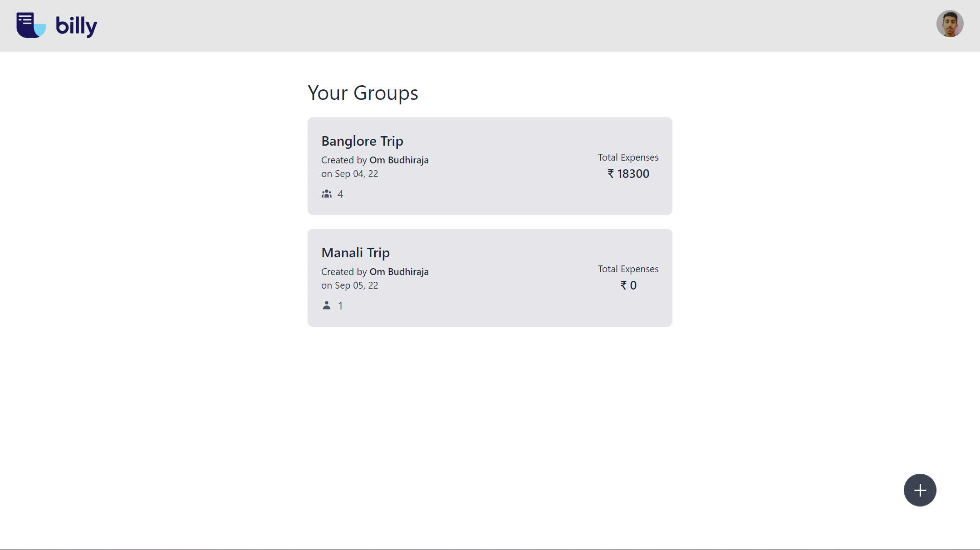
Task: Click the Sep 05, 22 creation date
Action: [x=356, y=285]
